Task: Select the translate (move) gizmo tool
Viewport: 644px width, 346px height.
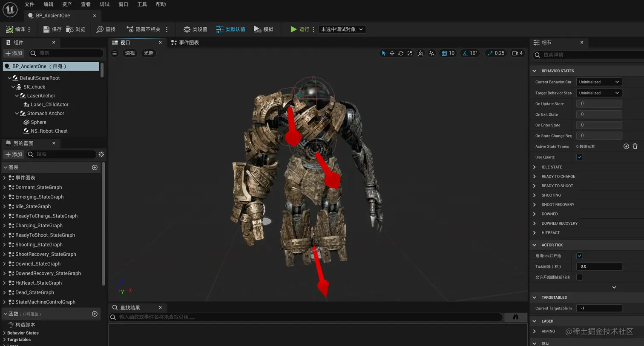Action: [x=392, y=53]
